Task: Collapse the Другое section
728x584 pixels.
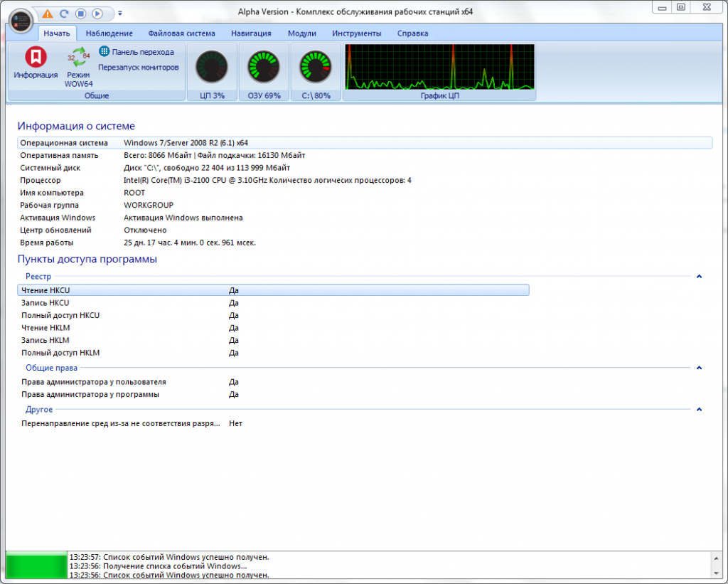Action: (x=700, y=409)
